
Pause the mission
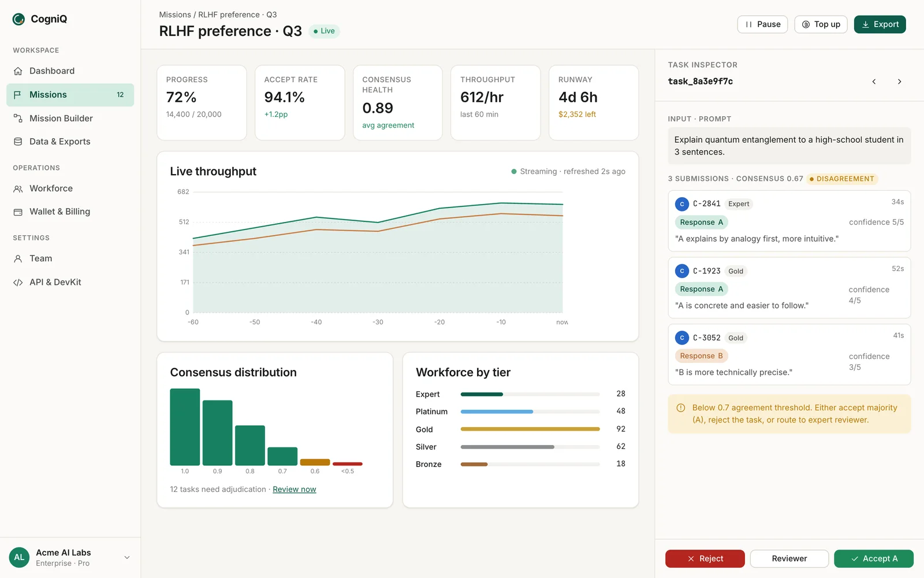pyautogui.click(x=762, y=24)
